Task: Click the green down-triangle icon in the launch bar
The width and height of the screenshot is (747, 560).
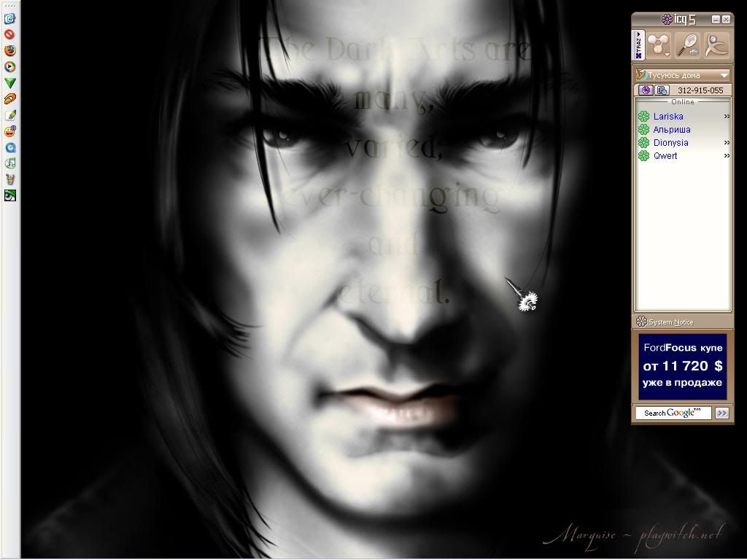Action: click(10, 83)
